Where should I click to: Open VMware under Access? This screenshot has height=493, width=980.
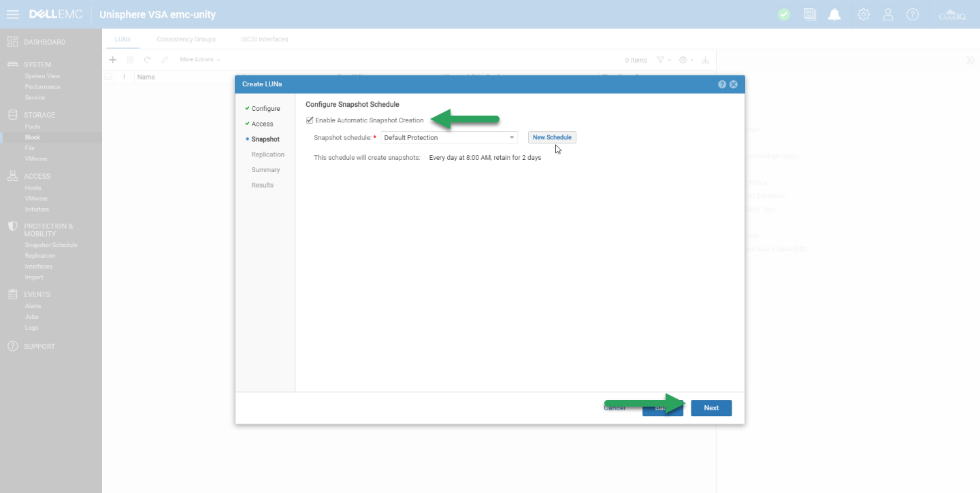click(x=36, y=199)
